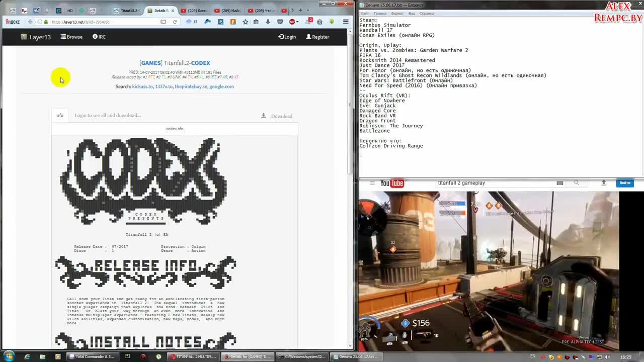644x362 pixels.
Task: Open a new browser tab with plus button
Action: [300, 11]
